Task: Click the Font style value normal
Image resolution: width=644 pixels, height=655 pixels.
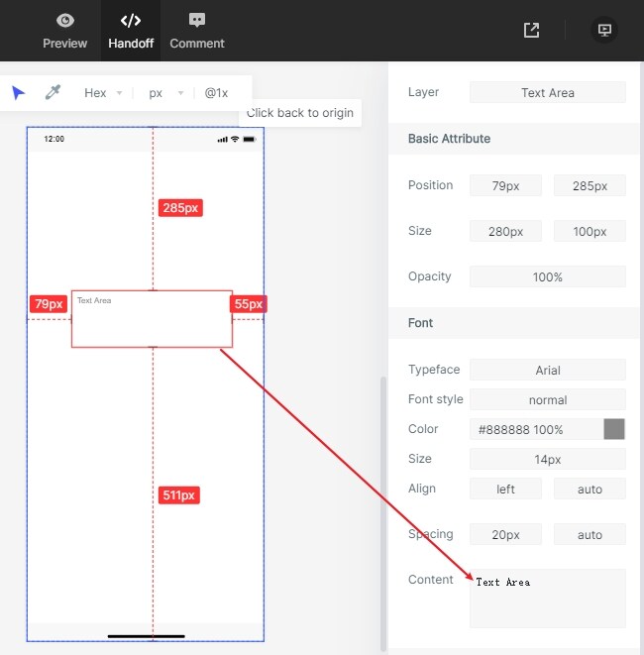Action: (548, 399)
